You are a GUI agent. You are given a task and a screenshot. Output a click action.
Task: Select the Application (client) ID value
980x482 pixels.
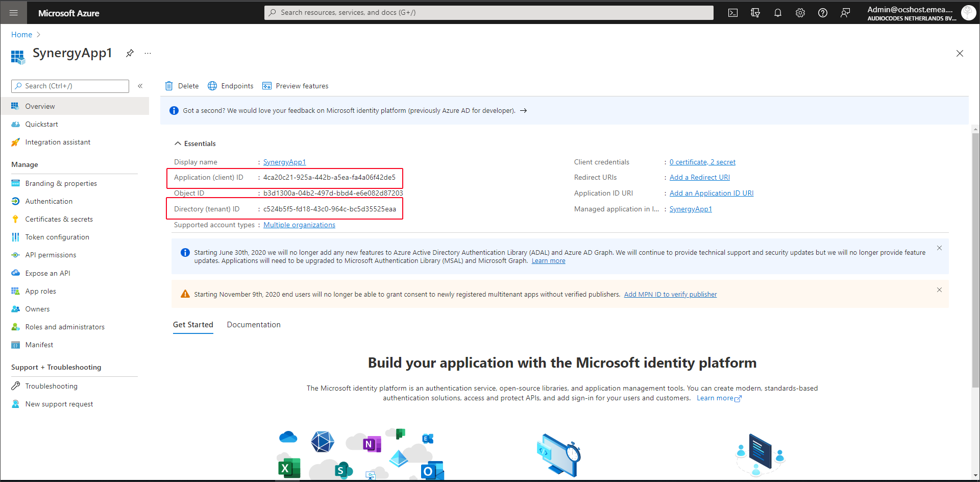click(x=329, y=177)
